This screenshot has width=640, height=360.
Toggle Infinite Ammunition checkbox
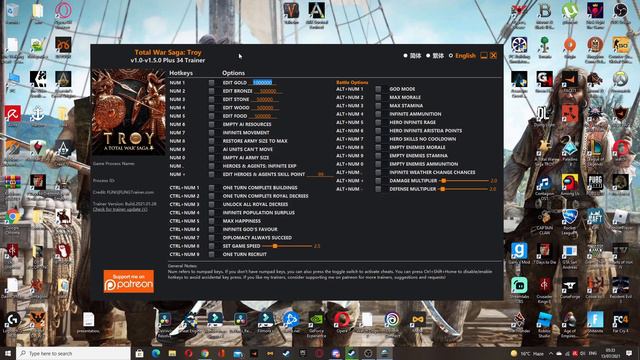point(378,114)
